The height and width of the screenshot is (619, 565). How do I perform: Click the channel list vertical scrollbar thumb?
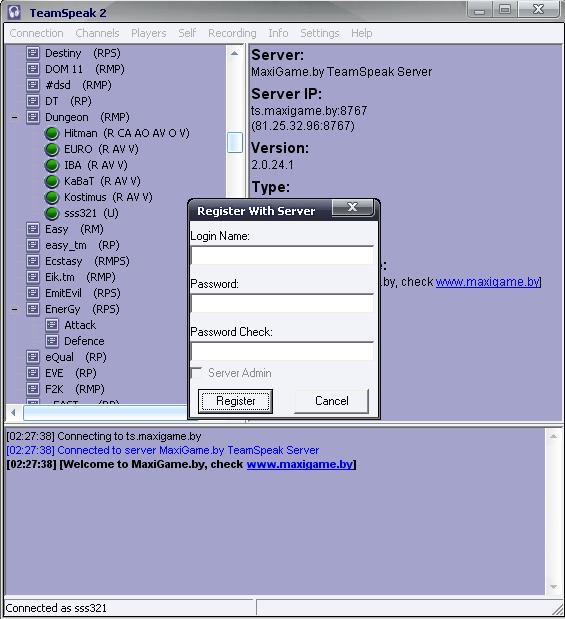[235, 143]
